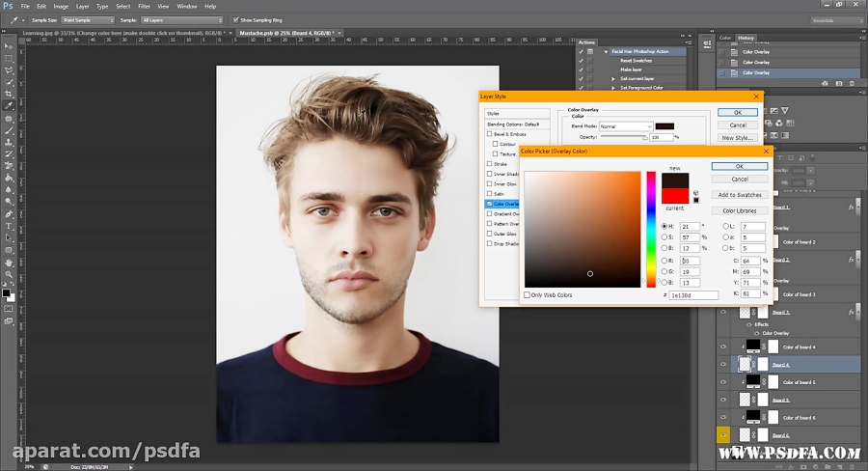Image resolution: width=868 pixels, height=471 pixels.
Task: Click the vertical hue slider
Action: [651, 229]
